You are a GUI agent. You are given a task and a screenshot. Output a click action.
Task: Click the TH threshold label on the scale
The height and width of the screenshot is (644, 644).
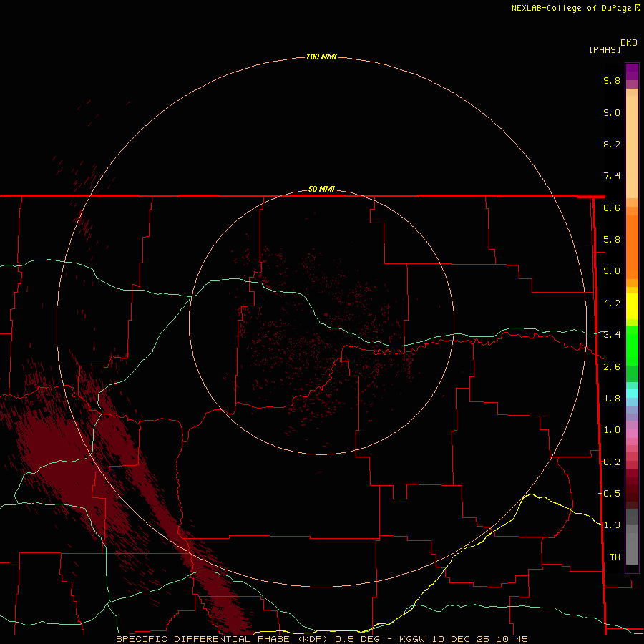click(x=615, y=557)
